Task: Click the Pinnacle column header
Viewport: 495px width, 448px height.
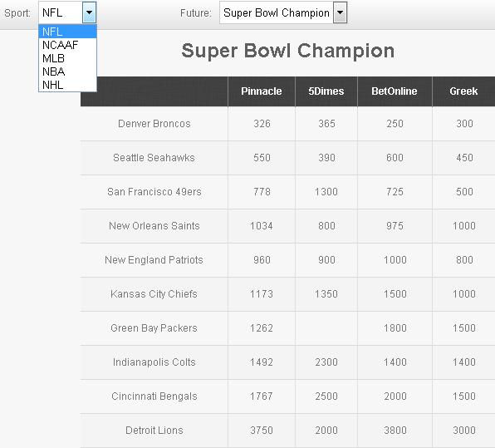Action: click(x=262, y=91)
